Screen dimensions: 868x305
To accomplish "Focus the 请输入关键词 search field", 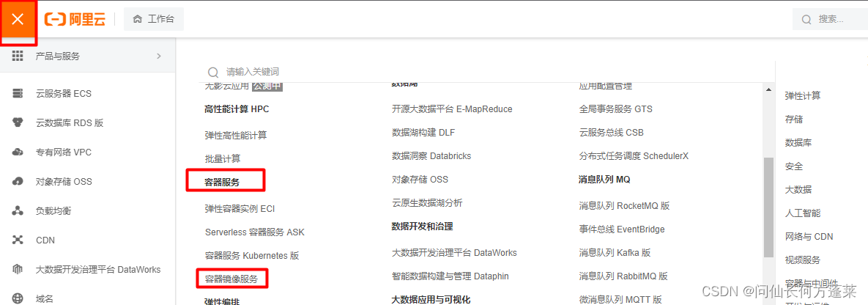I will (x=487, y=73).
